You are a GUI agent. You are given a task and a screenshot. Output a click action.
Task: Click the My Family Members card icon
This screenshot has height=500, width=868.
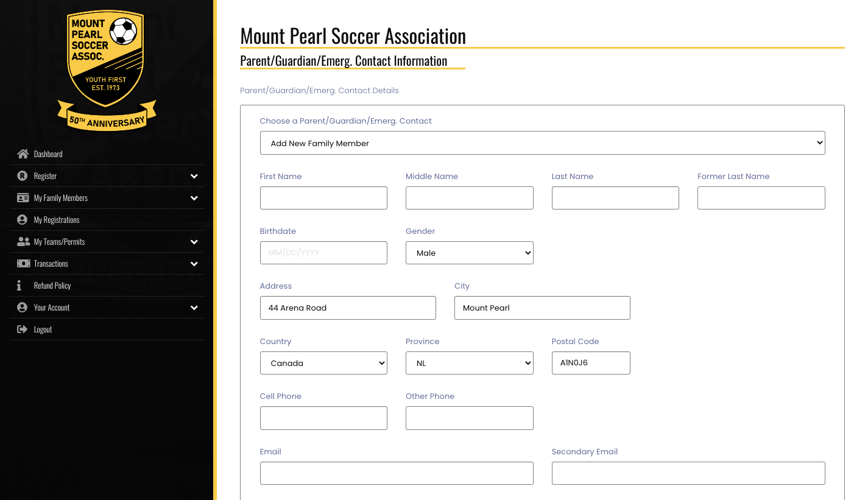click(23, 198)
